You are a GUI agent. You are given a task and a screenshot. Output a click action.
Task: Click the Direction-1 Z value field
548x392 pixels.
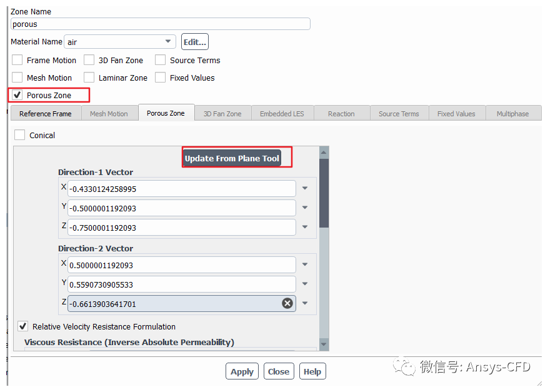tap(182, 228)
